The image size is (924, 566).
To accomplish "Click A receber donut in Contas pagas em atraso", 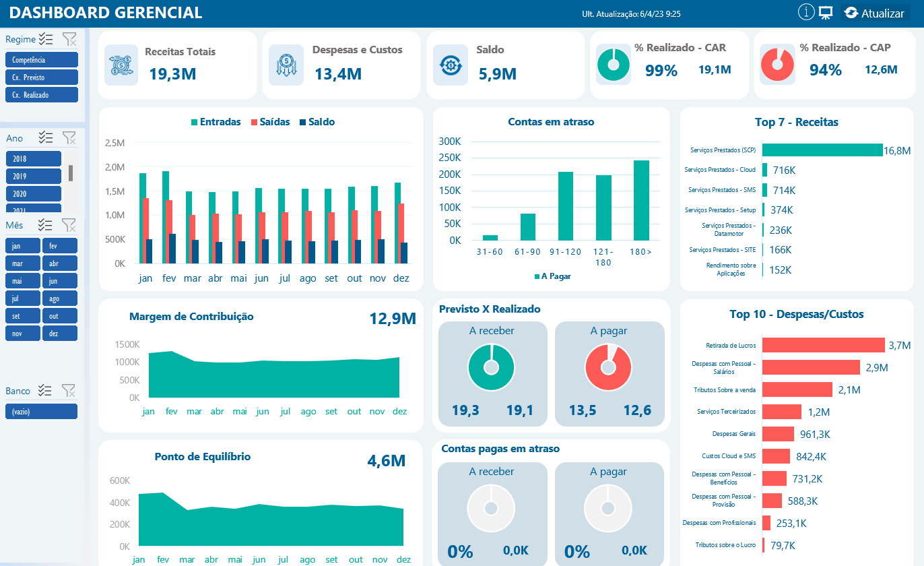I will [491, 508].
